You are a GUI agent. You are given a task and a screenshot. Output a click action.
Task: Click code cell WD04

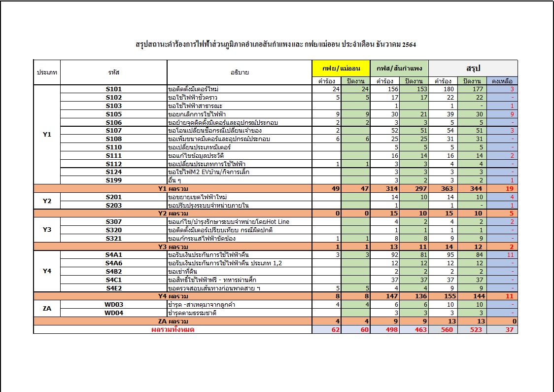coord(114,313)
